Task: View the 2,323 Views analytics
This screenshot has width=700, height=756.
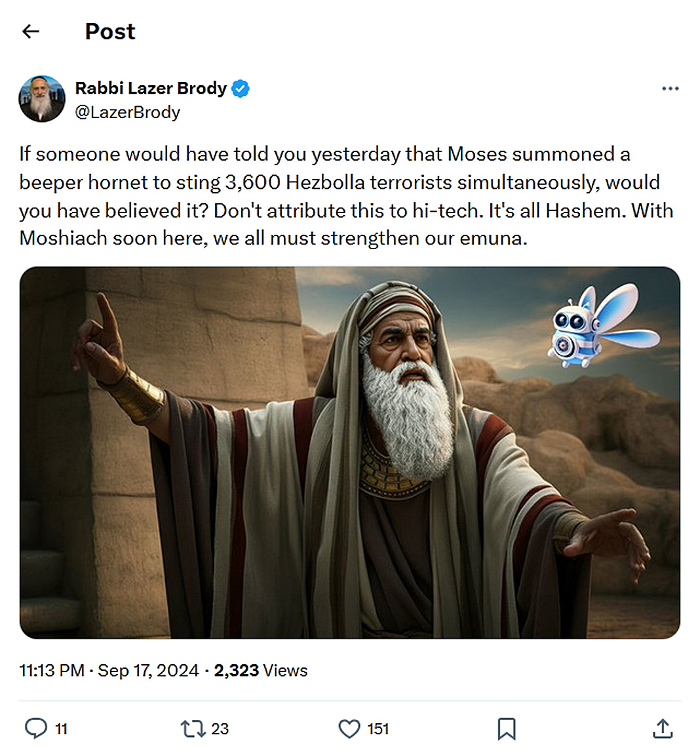Action: (x=260, y=670)
